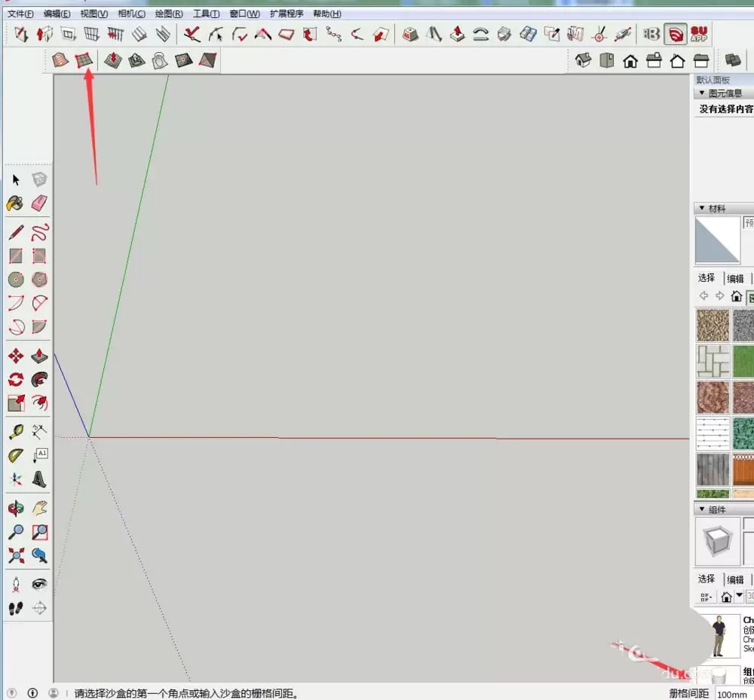Collapse the 图元信息 panel

point(701,92)
